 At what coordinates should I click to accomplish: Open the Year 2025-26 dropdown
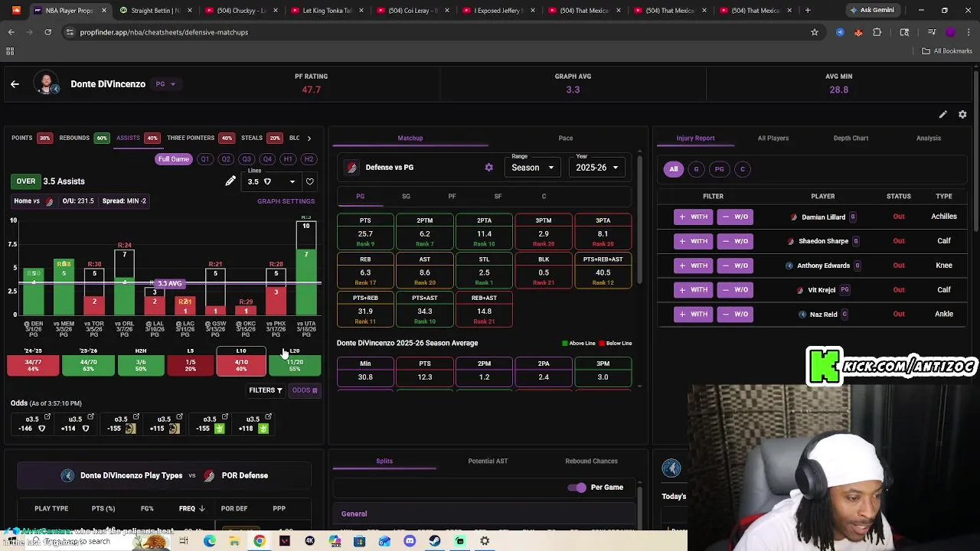click(x=597, y=168)
